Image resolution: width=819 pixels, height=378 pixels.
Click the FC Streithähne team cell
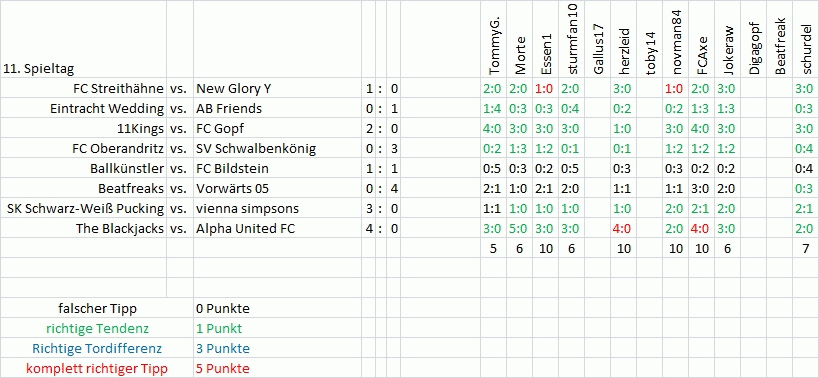83,89
